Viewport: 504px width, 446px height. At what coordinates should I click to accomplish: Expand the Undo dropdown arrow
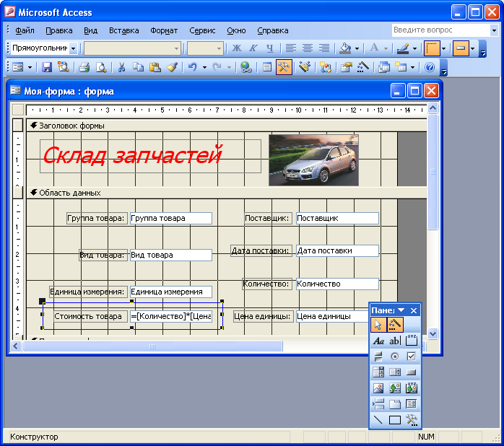pyautogui.click(x=204, y=68)
